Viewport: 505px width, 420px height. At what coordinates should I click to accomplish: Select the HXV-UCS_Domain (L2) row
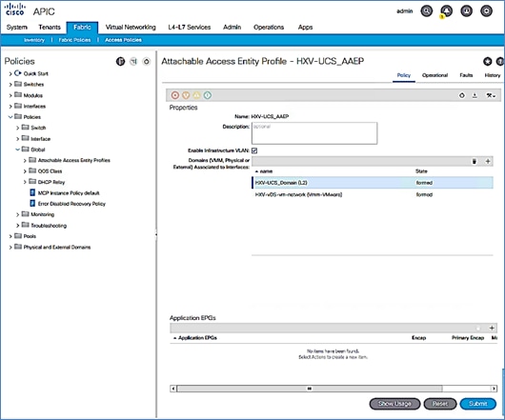click(373, 183)
